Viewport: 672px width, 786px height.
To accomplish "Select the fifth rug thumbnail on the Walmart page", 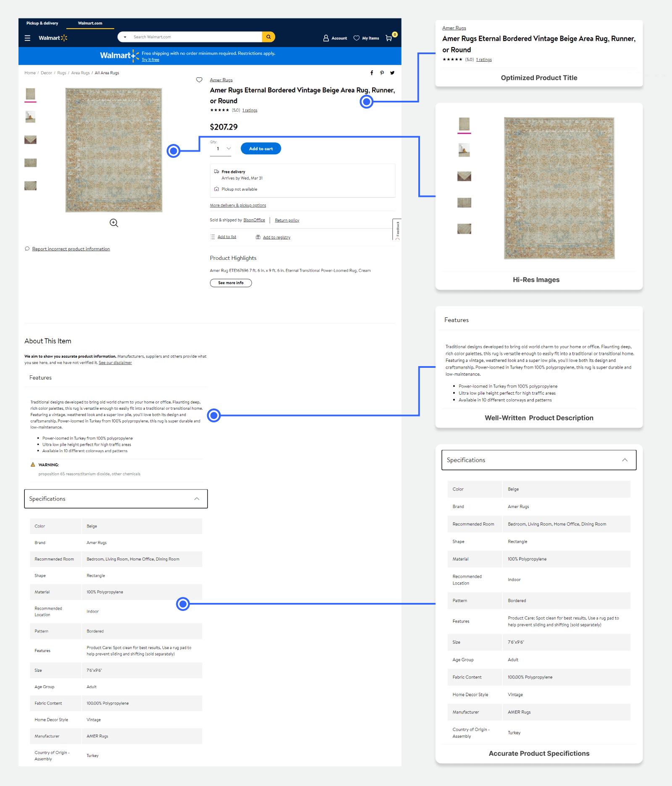I will click(30, 186).
